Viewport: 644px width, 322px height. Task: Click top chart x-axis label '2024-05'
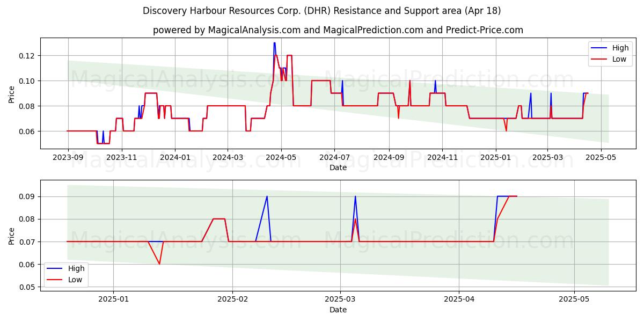281,158
